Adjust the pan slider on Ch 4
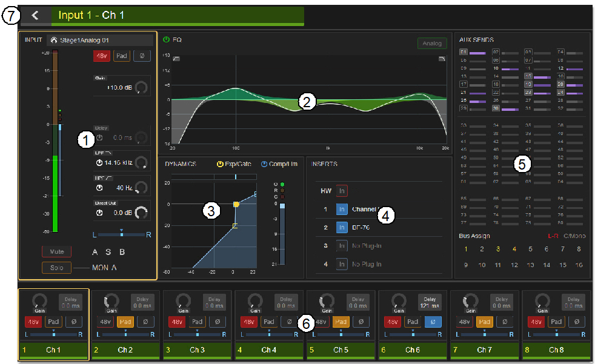The height and width of the screenshot is (364, 595). pos(269,334)
